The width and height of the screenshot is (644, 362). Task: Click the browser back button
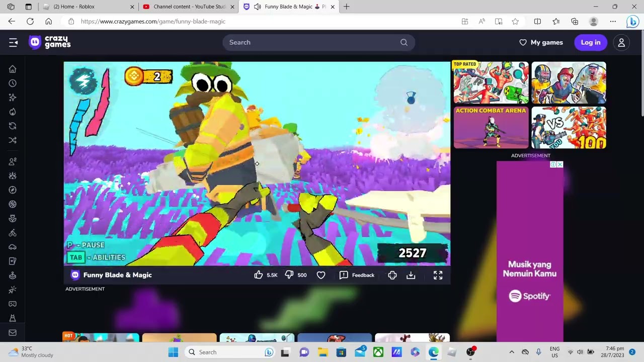pyautogui.click(x=12, y=22)
